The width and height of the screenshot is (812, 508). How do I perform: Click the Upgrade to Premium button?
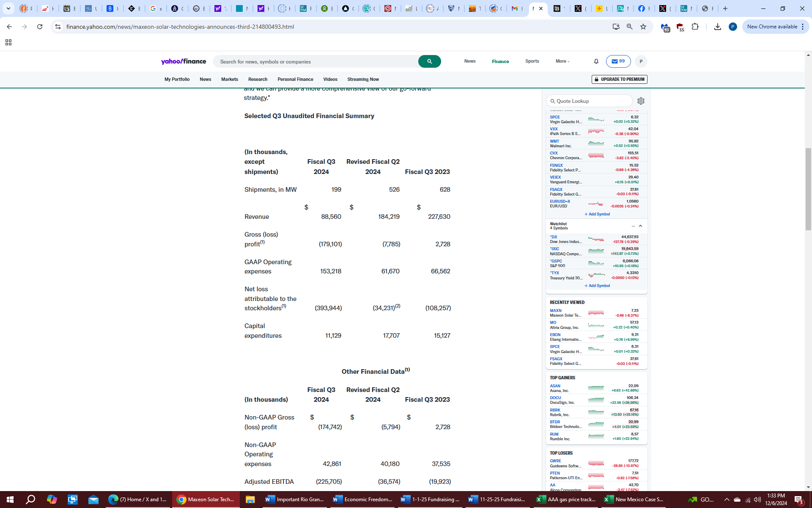click(x=619, y=79)
